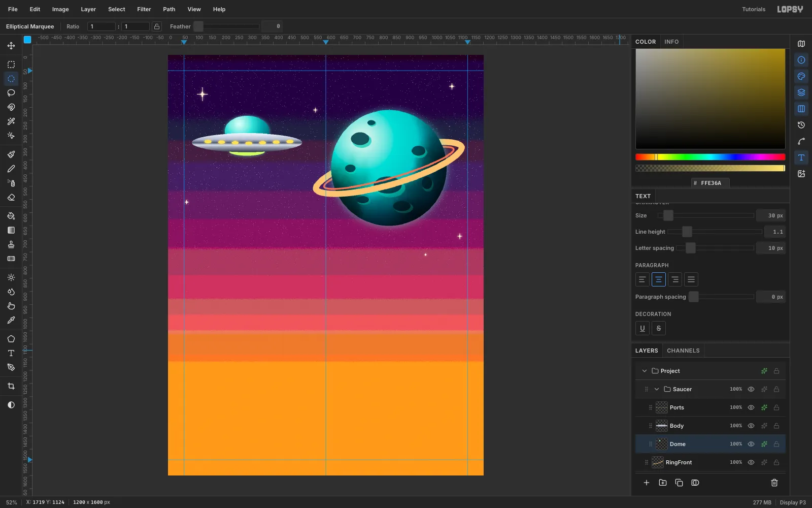812x508 pixels.
Task: Select the Magnetic Lasso tool
Action: [x=11, y=107]
